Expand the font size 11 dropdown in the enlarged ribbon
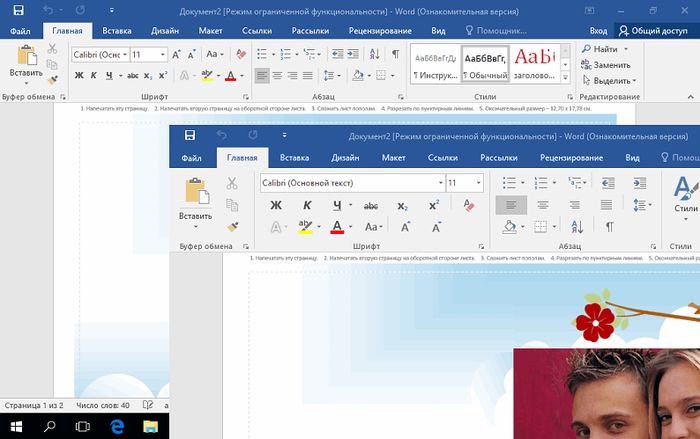The width and height of the screenshot is (700, 439). pos(479,183)
